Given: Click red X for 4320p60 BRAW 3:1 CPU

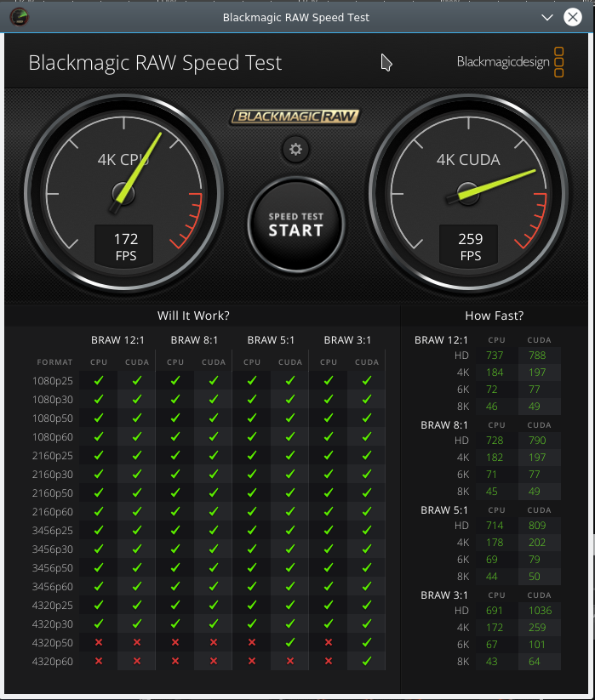Looking at the screenshot, I should 329,661.
